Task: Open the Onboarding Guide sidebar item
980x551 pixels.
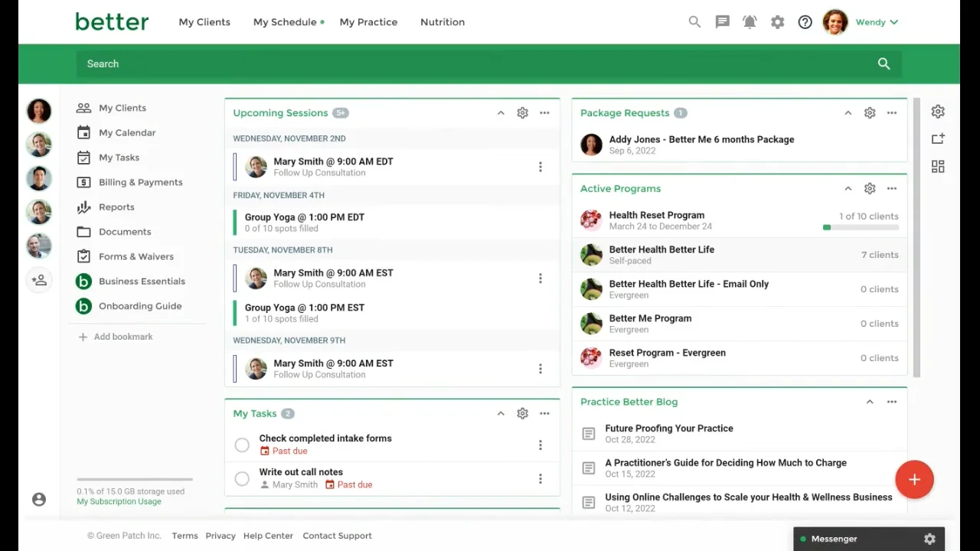Action: pyautogui.click(x=129, y=306)
